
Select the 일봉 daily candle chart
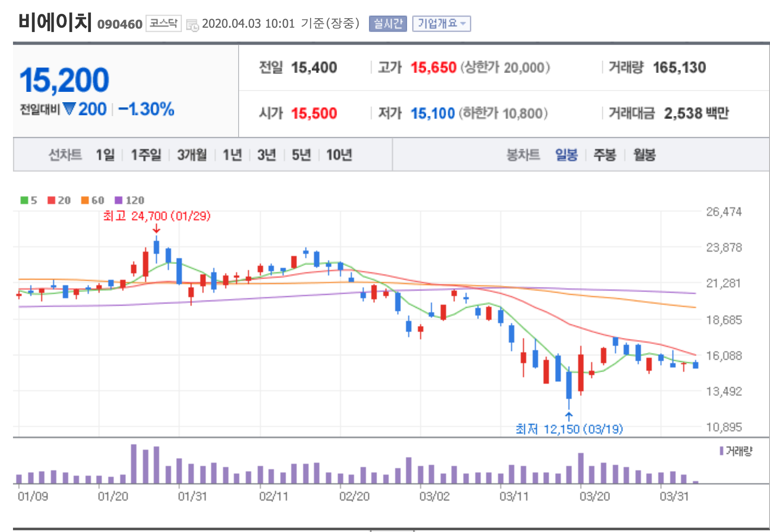tap(566, 155)
